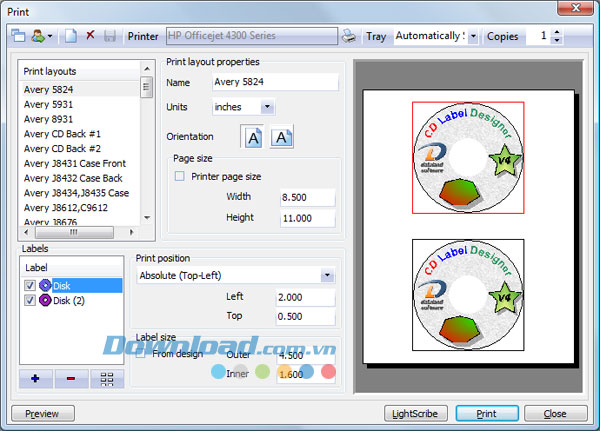Click layouts list scroll right arrow
Viewport: 600px width, 431px height.
click(x=132, y=232)
